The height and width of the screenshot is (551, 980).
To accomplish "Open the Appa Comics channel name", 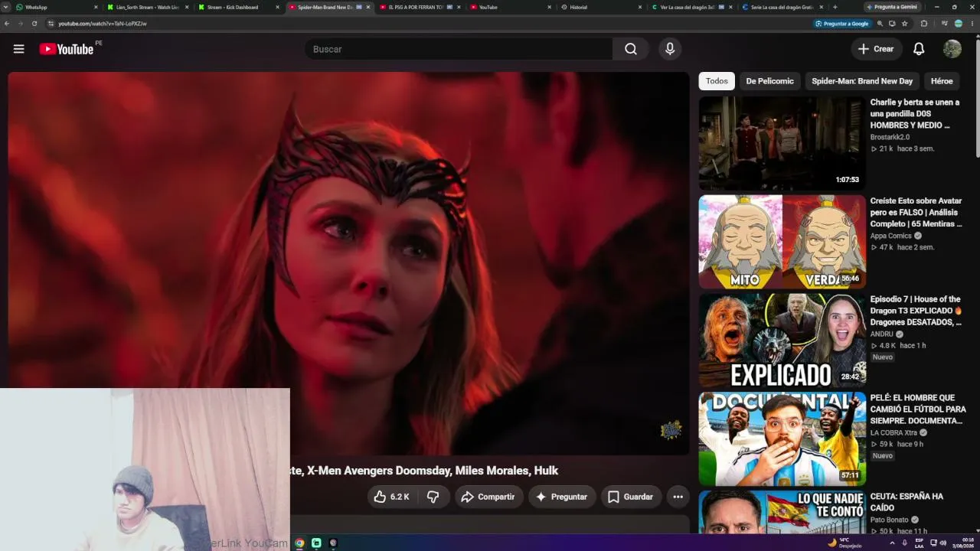I will point(890,236).
